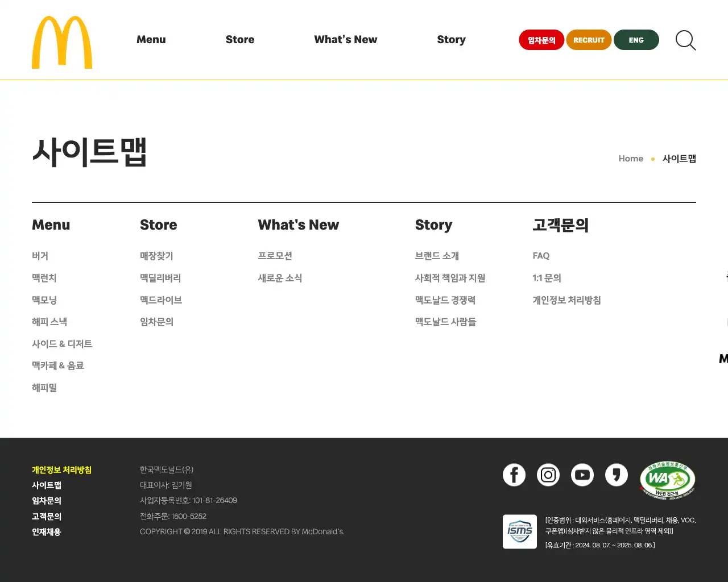The image size is (728, 582).
Task: Open the 프로모션 link
Action: click(x=275, y=256)
